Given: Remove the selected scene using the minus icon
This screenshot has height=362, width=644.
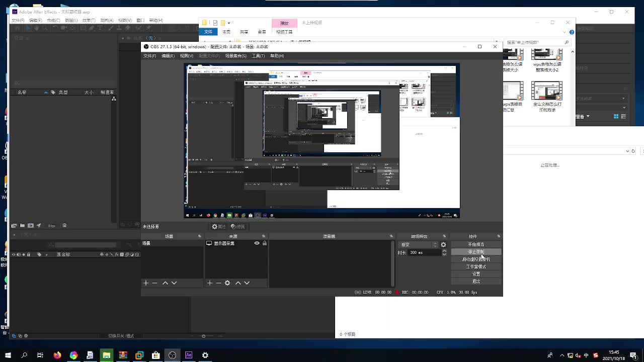Looking at the screenshot, I should [154, 283].
